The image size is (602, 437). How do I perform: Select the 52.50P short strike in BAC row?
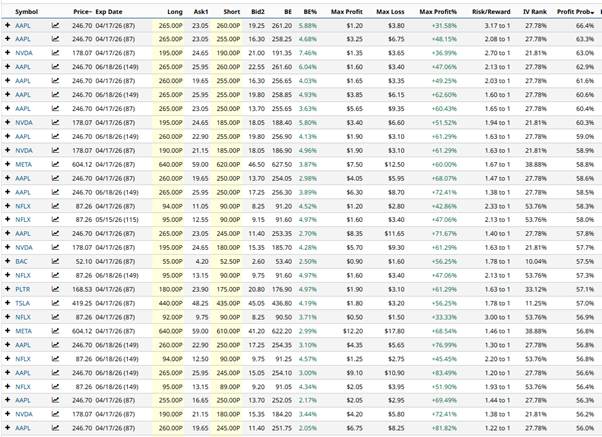coord(230,262)
